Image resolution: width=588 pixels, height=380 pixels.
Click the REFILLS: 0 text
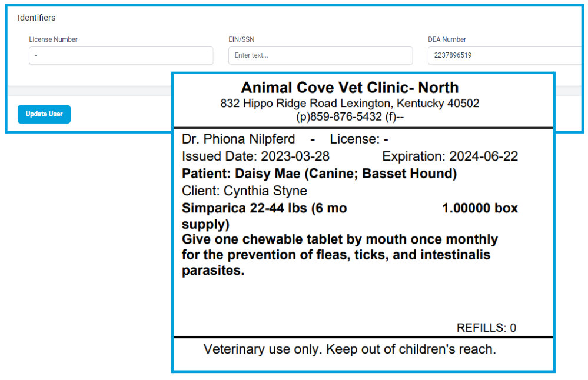point(486,328)
